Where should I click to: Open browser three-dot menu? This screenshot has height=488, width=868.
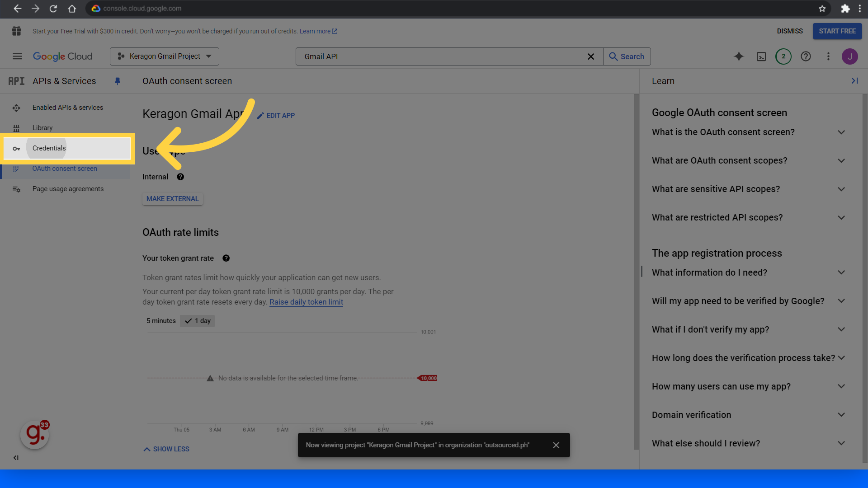[860, 9]
